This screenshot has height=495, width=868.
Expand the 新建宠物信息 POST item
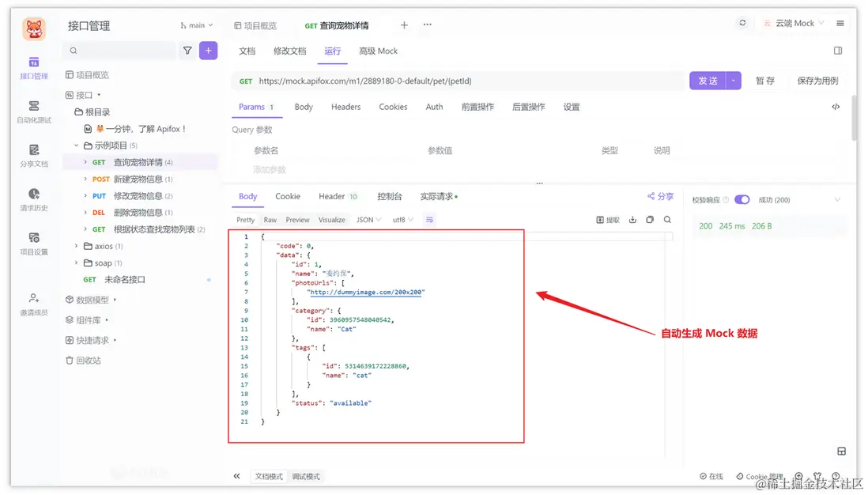[x=85, y=179]
